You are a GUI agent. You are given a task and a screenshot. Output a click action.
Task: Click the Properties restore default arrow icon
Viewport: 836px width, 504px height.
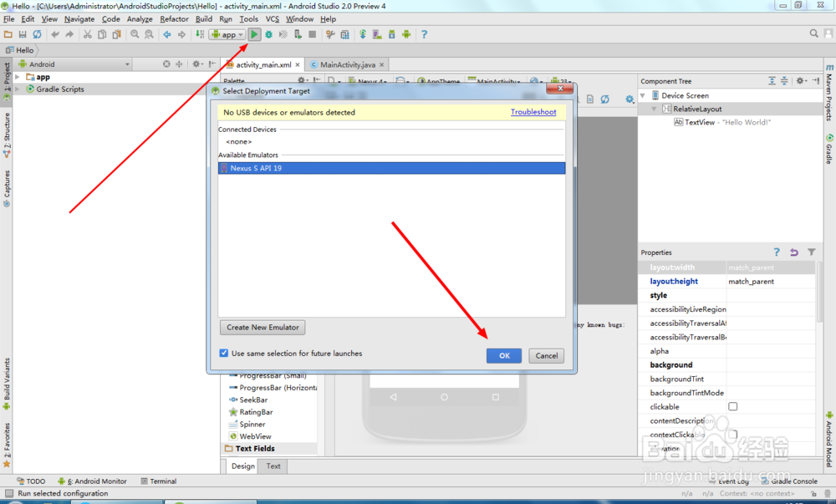click(794, 252)
